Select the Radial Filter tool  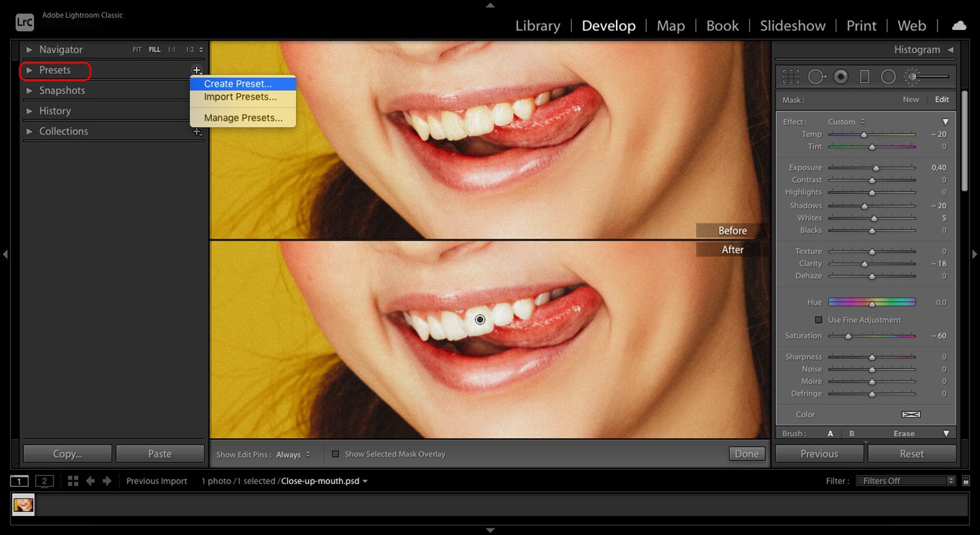pyautogui.click(x=889, y=76)
